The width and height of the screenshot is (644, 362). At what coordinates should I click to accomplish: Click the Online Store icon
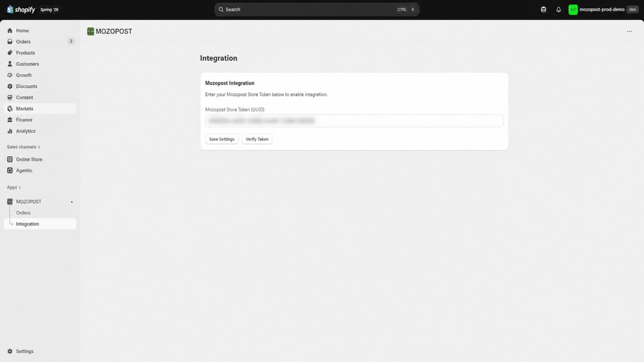[10, 159]
